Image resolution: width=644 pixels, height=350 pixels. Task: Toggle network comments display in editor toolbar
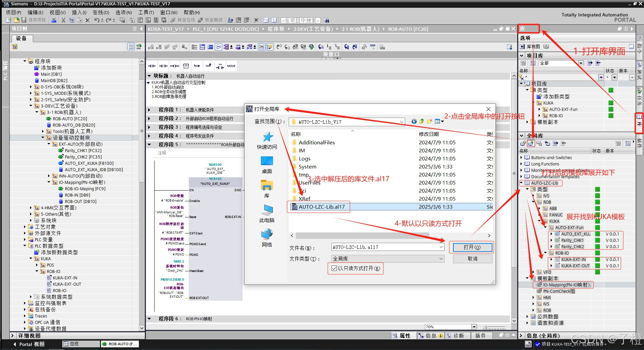click(x=262, y=47)
